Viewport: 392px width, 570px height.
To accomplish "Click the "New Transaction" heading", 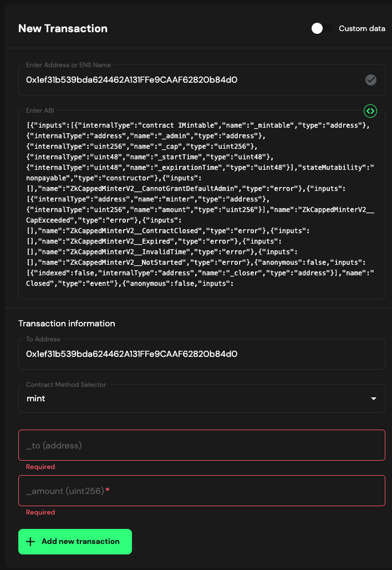I will [x=63, y=29].
